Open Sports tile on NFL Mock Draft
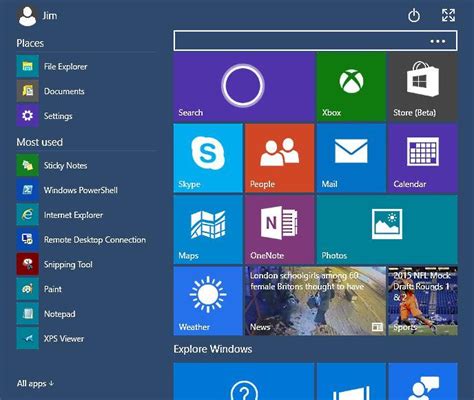Viewport: 474px width, 400px height. 423,301
